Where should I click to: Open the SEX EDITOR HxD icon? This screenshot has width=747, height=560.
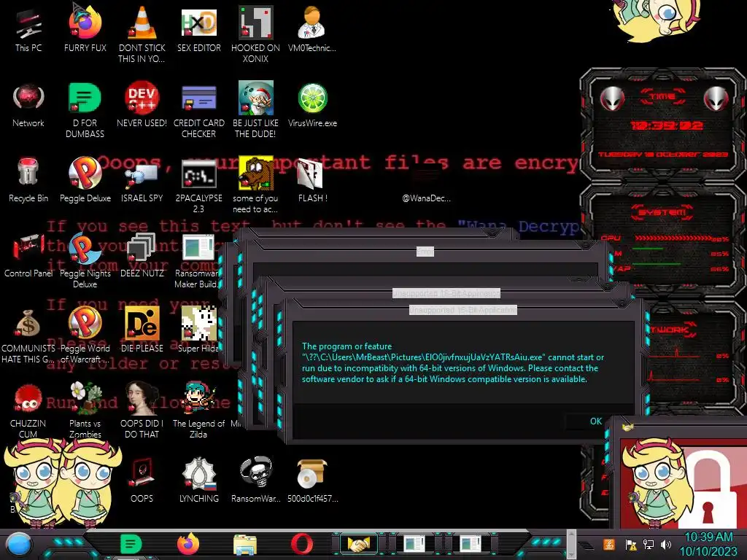point(199,29)
